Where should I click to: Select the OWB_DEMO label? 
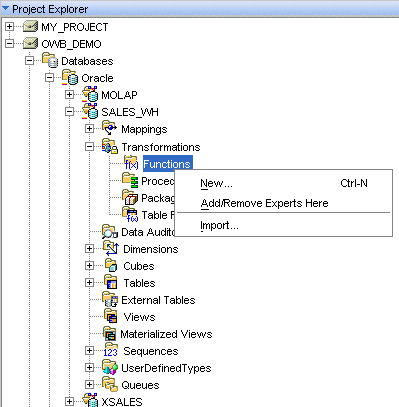tap(71, 44)
